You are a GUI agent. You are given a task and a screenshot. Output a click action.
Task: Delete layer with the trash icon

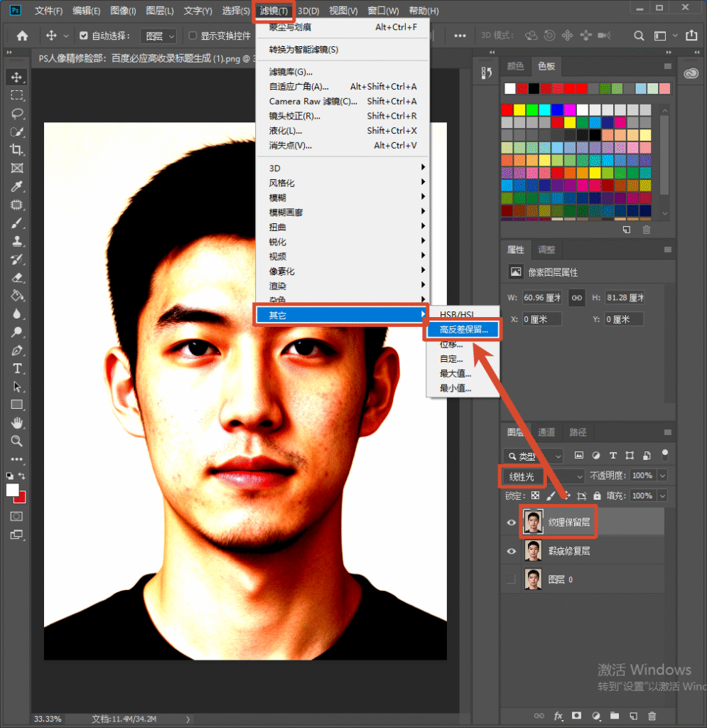(652, 716)
